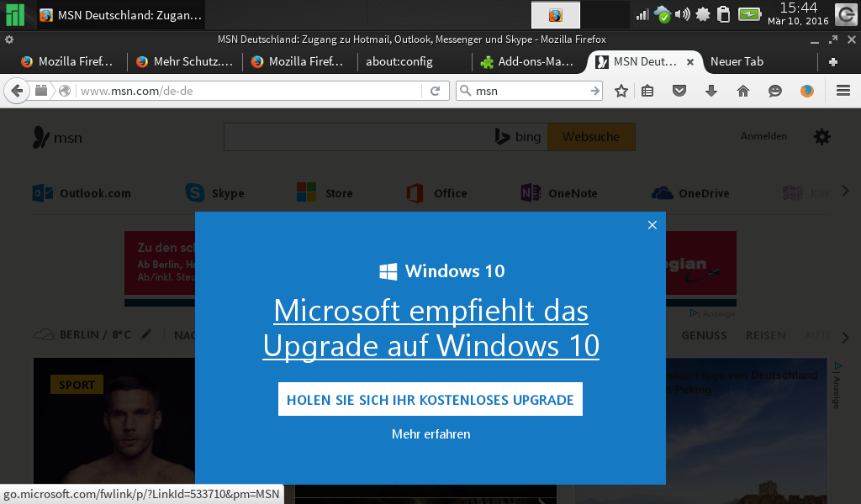Open the Skype link
The height and width of the screenshot is (504, 861).
pos(214,193)
